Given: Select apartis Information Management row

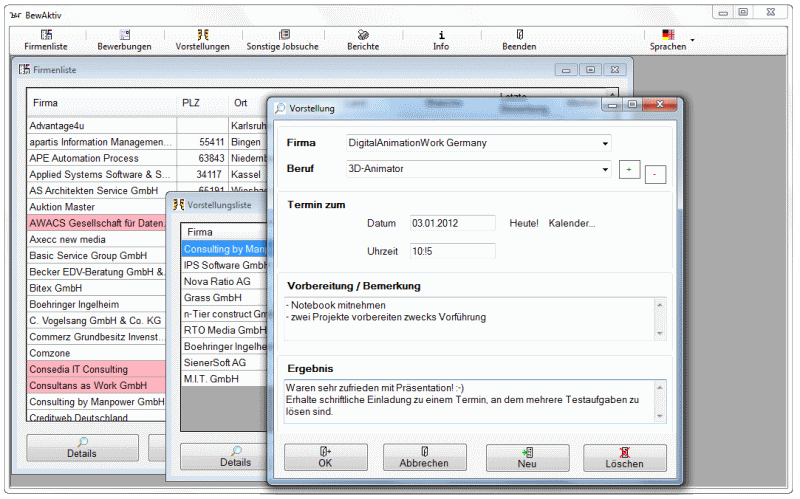Looking at the screenshot, I should (x=102, y=142).
